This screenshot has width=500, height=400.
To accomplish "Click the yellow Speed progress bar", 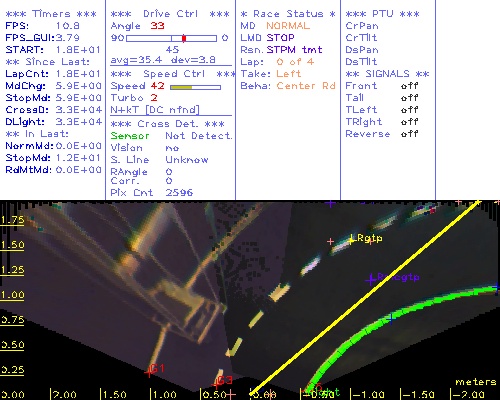I will click(195, 87).
